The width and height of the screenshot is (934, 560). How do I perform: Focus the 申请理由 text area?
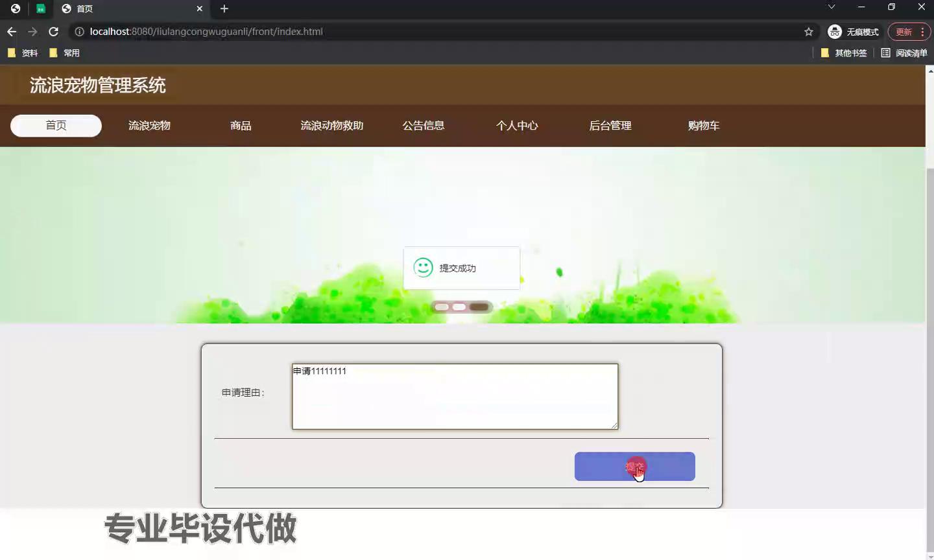(455, 397)
